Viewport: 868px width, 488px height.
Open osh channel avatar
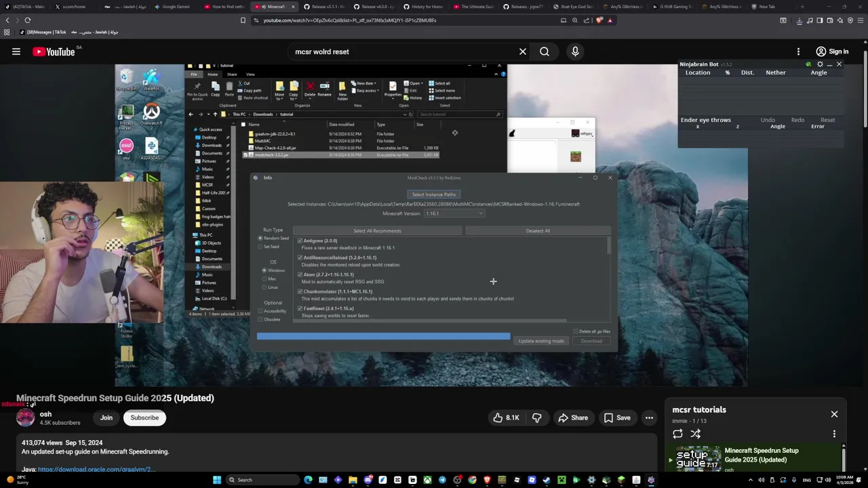pos(26,418)
